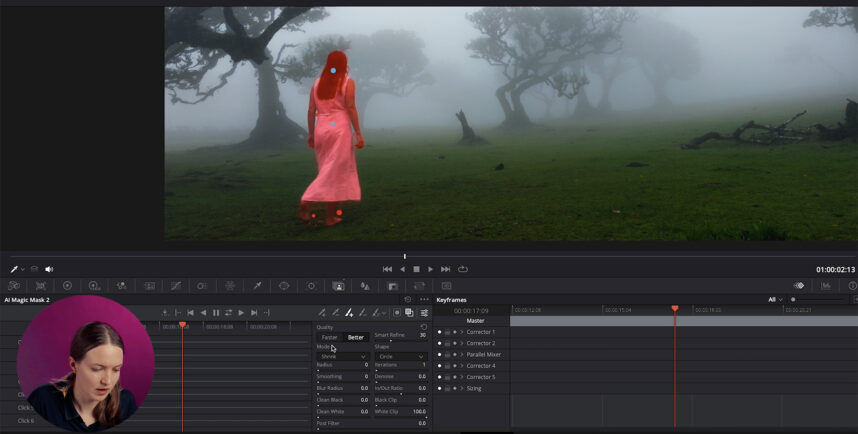Select the Click 6 stroke row
This screenshot has width=858, height=434.
(26, 421)
